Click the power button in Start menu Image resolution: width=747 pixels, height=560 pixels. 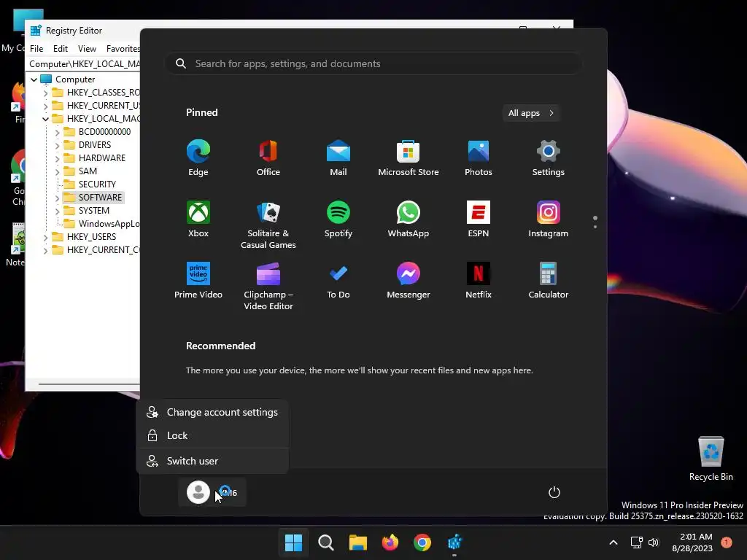pyautogui.click(x=554, y=492)
